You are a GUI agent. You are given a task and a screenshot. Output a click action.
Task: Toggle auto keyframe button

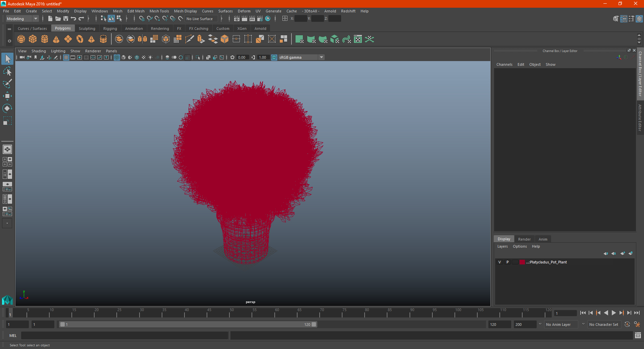point(627,325)
